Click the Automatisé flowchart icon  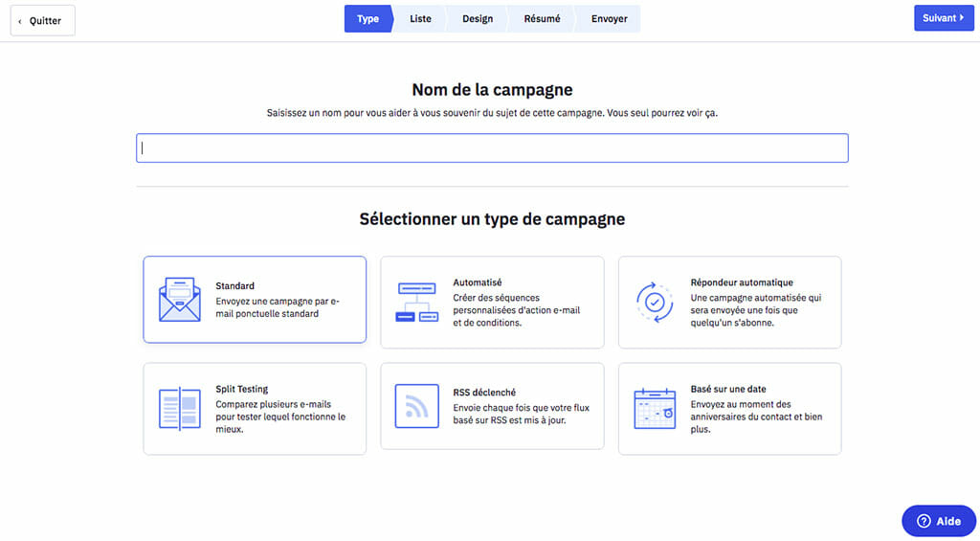tap(417, 302)
